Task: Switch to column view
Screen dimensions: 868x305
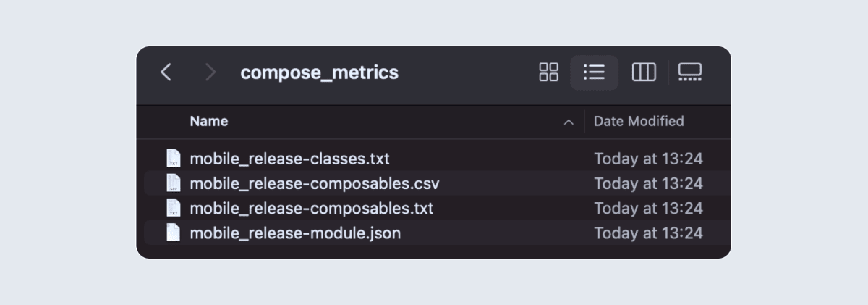Action: [644, 72]
